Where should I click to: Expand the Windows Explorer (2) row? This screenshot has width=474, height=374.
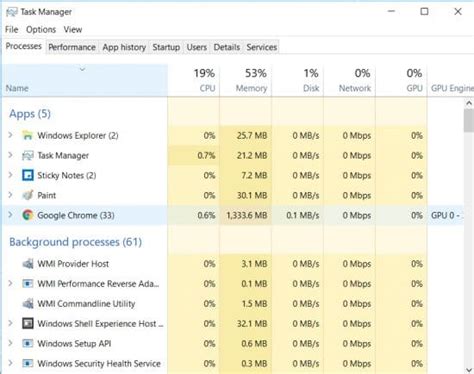[x=10, y=135]
